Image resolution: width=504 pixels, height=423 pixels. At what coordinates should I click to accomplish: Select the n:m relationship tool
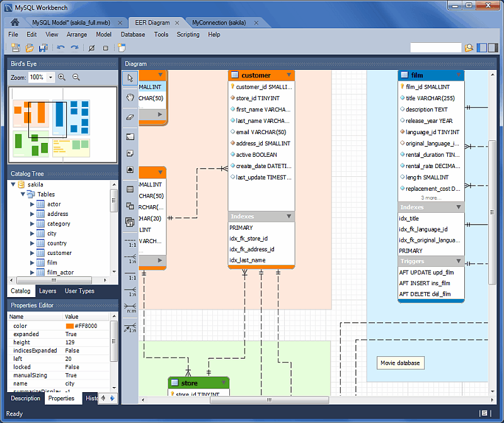[130, 310]
